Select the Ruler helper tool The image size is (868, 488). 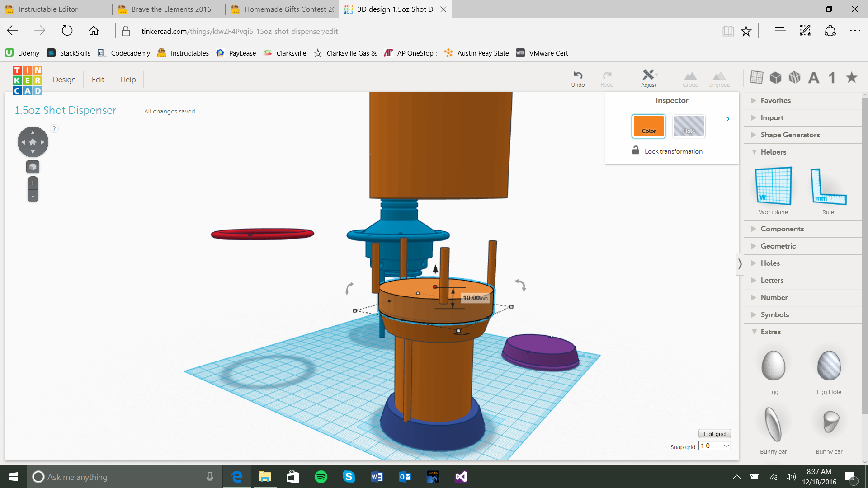tap(829, 186)
